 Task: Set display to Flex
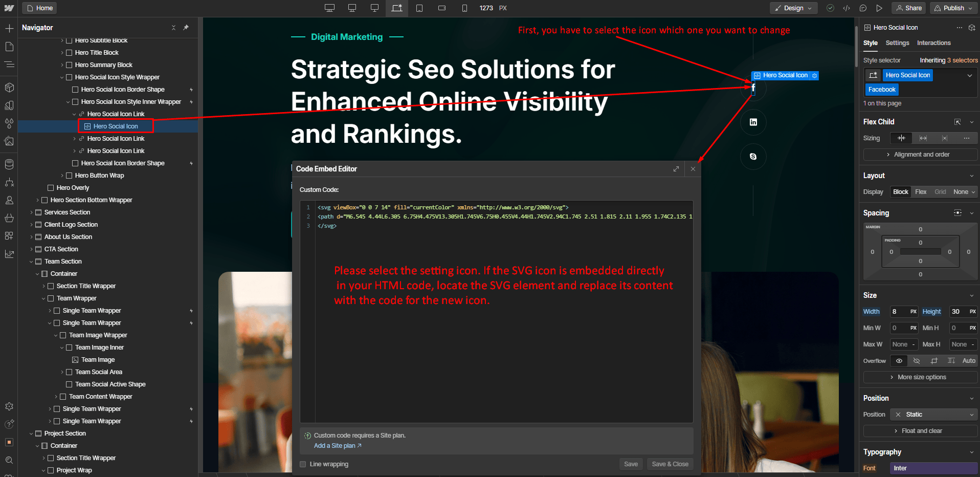point(921,192)
